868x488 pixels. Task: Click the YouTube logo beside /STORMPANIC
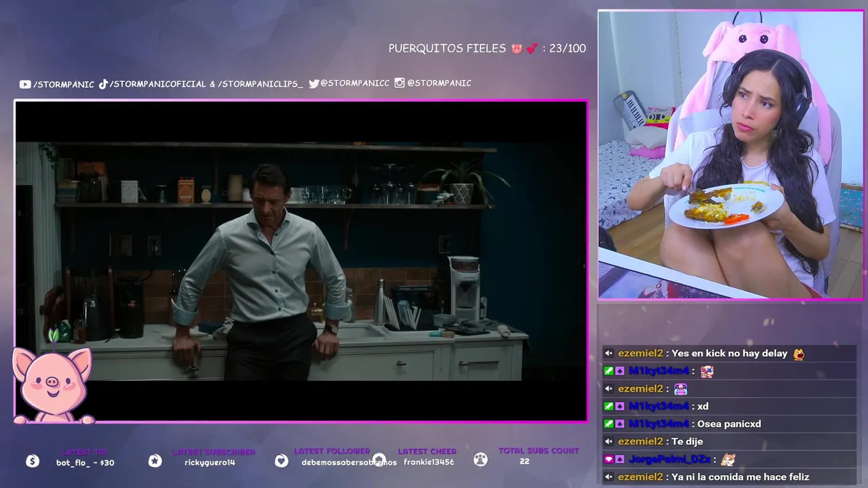[25, 84]
